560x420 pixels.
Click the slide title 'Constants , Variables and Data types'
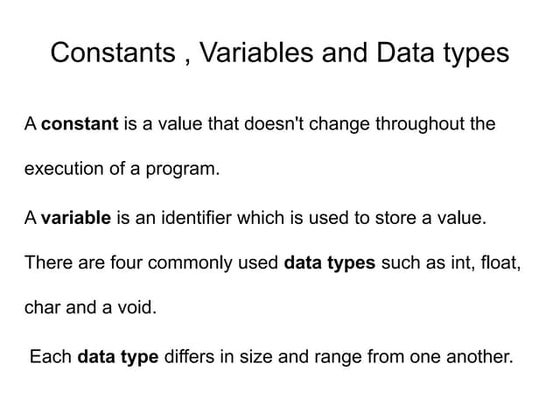point(280,54)
